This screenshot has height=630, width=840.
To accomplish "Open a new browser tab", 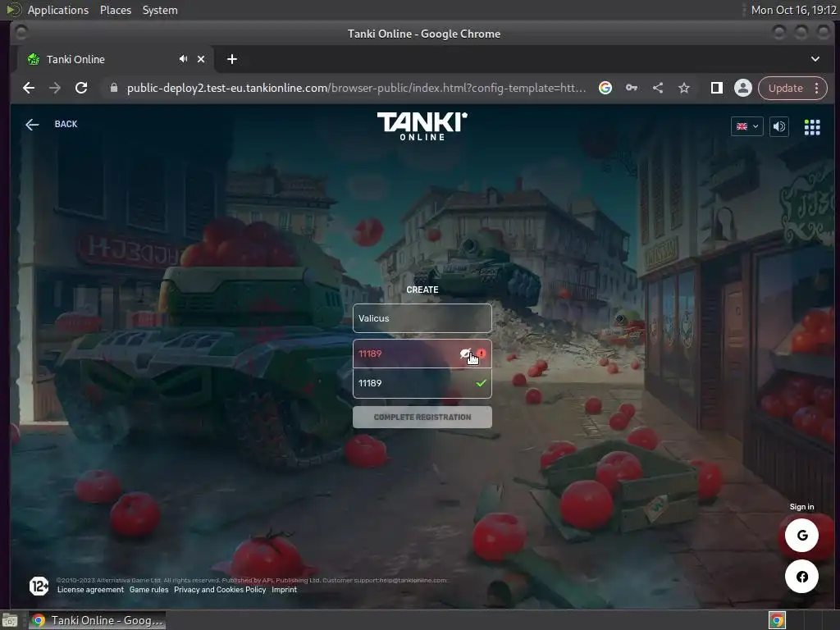I will [x=232, y=59].
